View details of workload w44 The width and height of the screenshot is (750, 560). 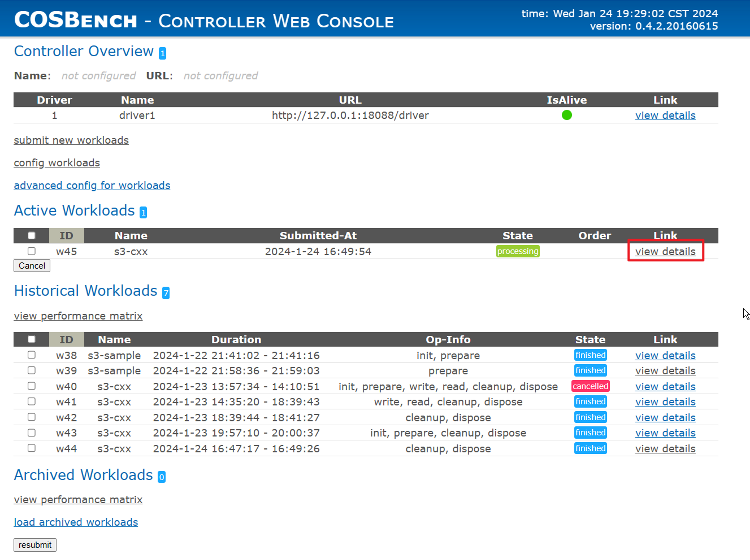click(x=665, y=449)
